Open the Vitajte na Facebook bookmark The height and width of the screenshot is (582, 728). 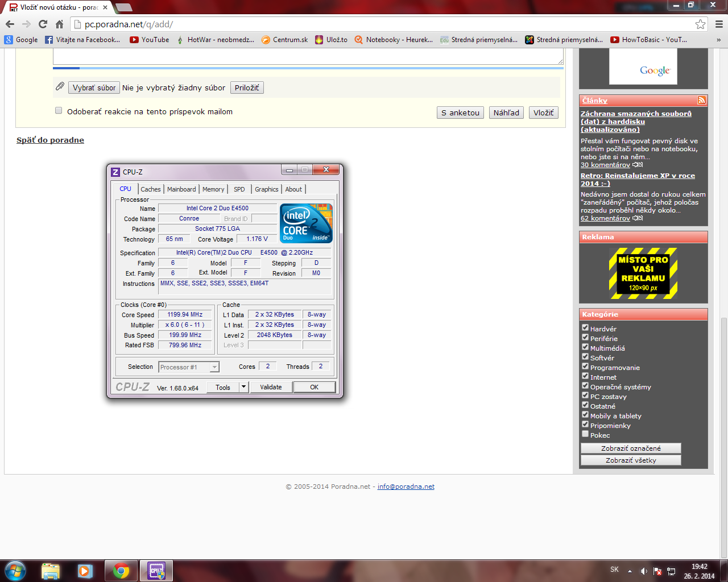tap(83, 40)
